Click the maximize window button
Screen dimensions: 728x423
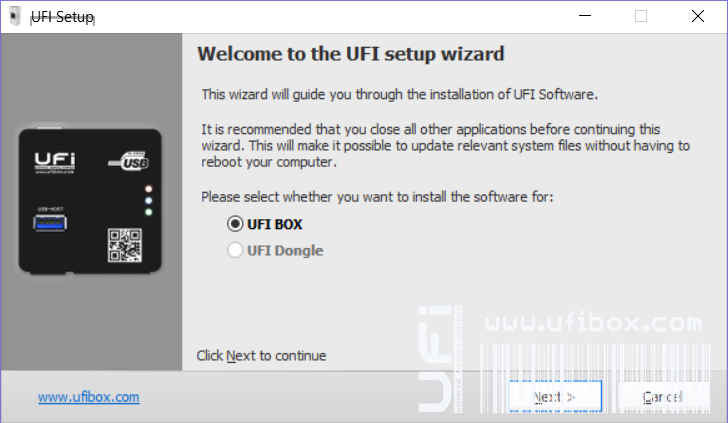[641, 16]
